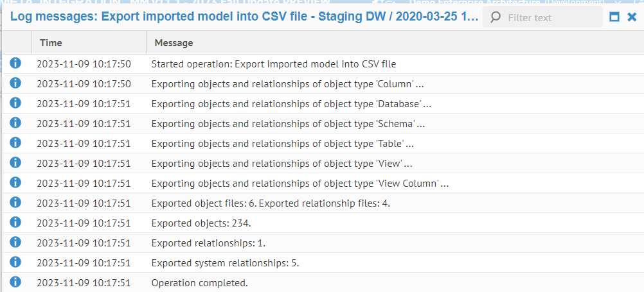Close the Log messages dialog
Image resolution: width=644 pixels, height=292 pixels.
pyautogui.click(x=632, y=17)
